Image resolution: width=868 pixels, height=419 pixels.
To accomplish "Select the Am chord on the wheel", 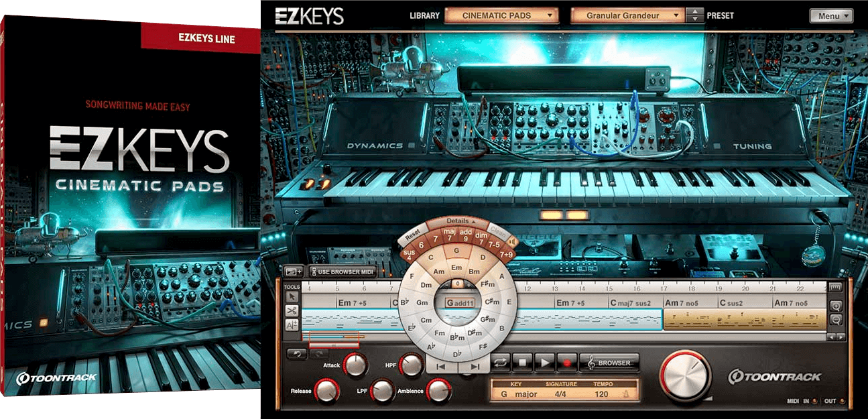I will tap(440, 272).
